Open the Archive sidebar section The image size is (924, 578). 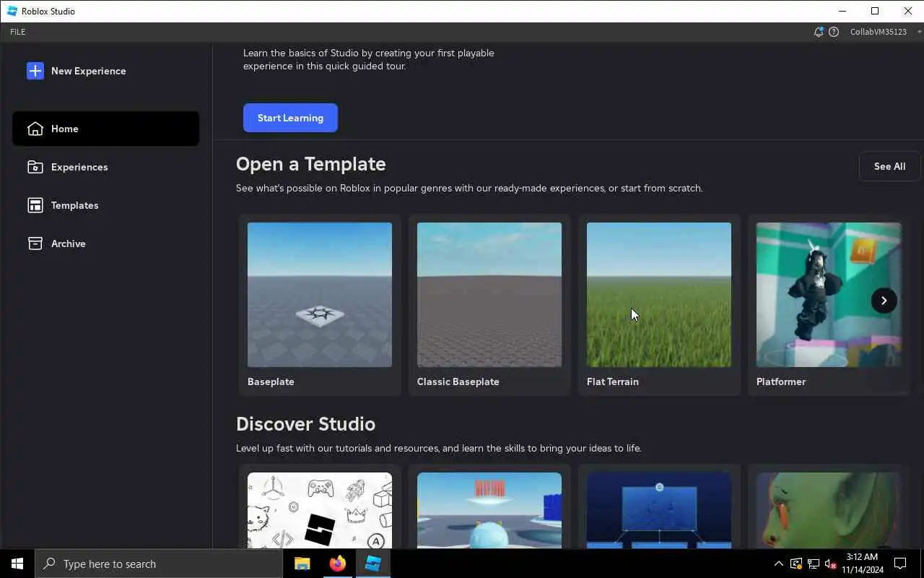(x=105, y=243)
